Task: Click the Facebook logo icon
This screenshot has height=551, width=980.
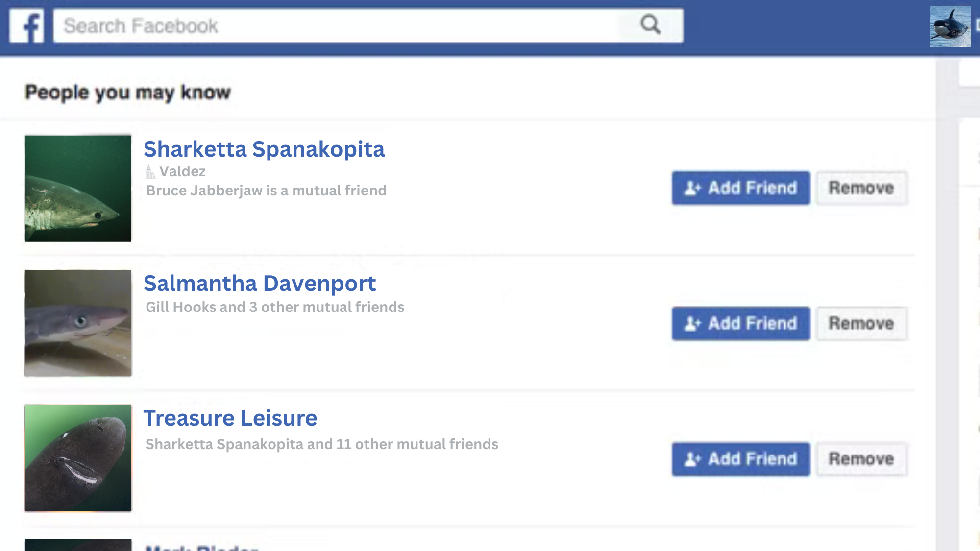Action: pos(27,26)
